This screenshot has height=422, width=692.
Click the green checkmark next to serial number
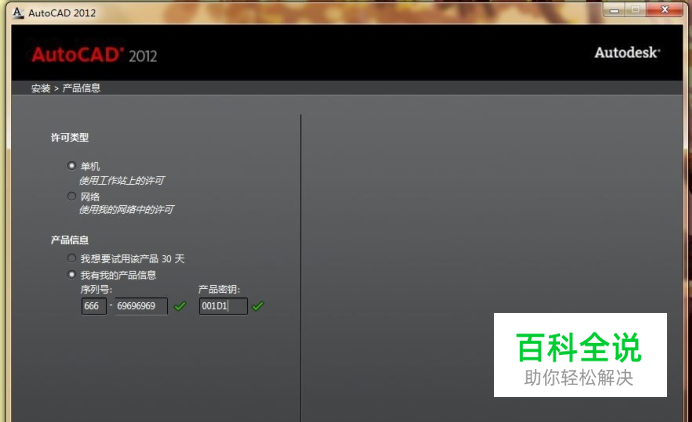pyautogui.click(x=180, y=305)
